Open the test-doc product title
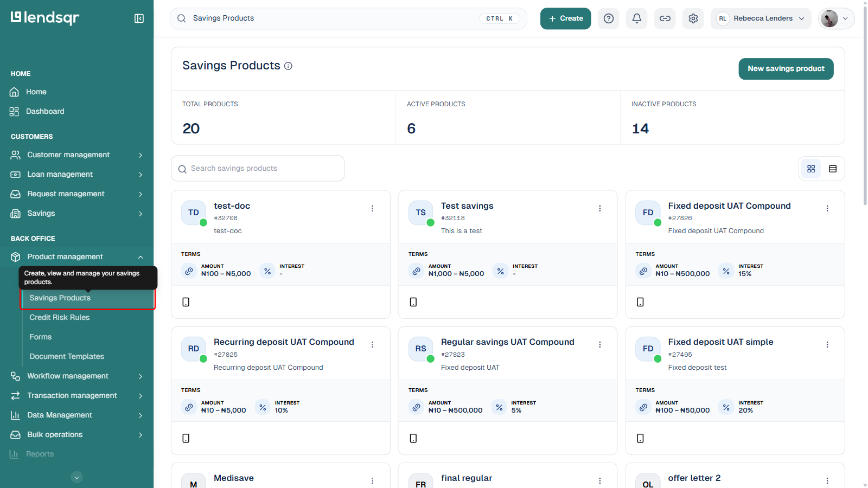This screenshot has height=488, width=868. tap(232, 206)
